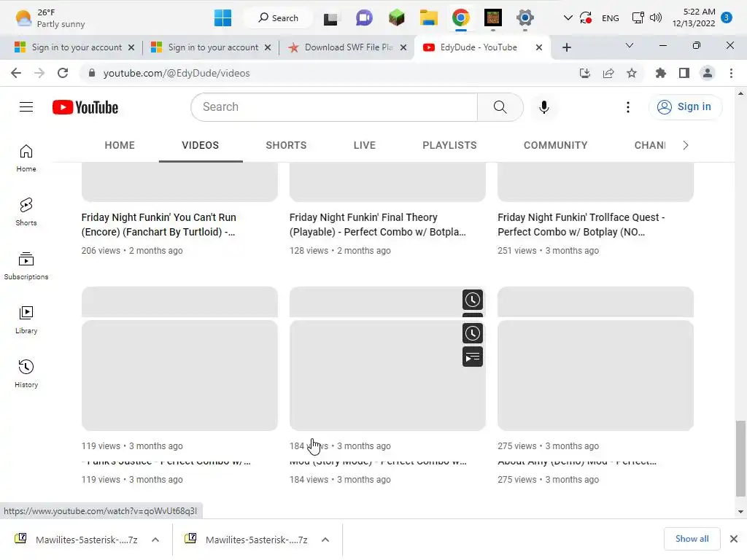
Task: Bookmark this page with star icon
Action: click(x=631, y=73)
